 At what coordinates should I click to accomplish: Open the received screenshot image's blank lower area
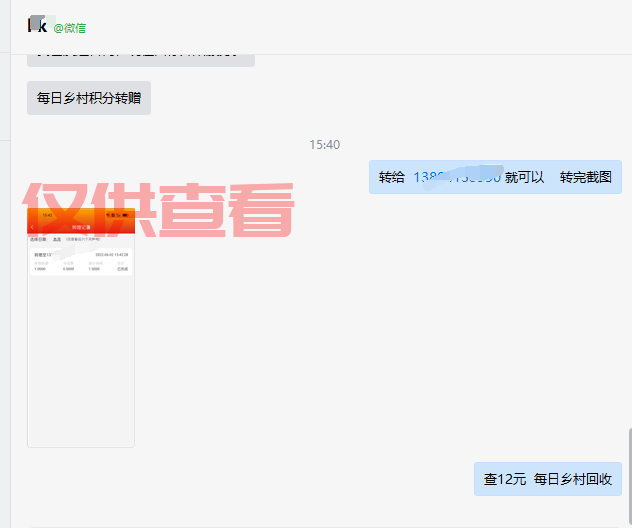80,370
